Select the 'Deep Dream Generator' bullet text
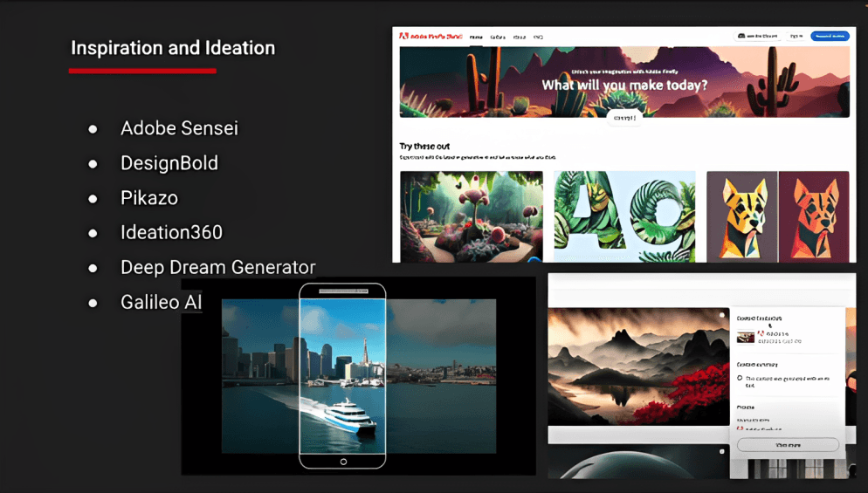868x493 pixels. pyautogui.click(x=218, y=267)
